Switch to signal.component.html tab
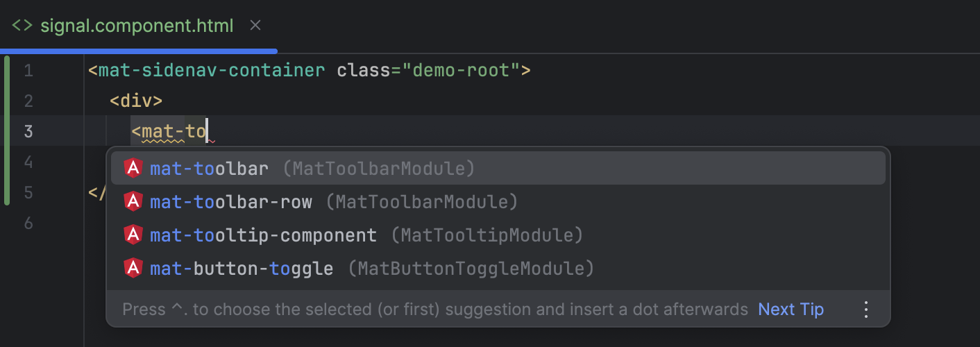Image resolution: width=980 pixels, height=347 pixels. coord(137,26)
